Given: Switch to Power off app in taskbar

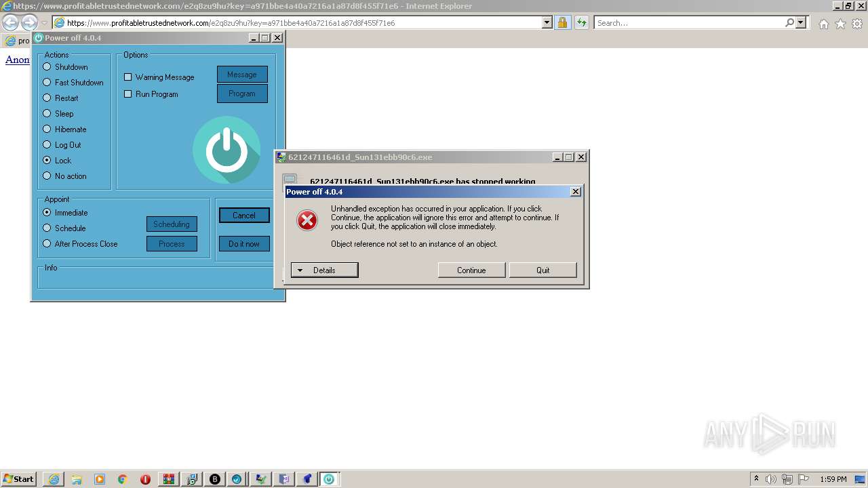Looking at the screenshot, I should (x=329, y=479).
